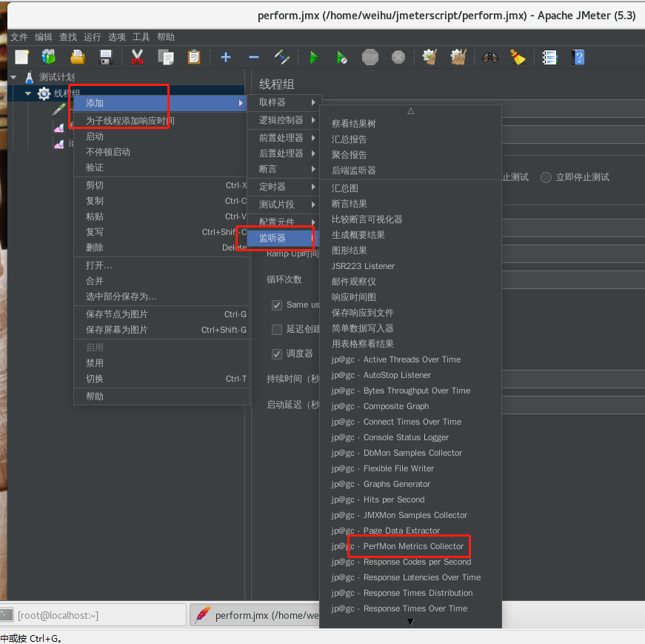Select 添加 in context menu
Screen dimensions: 645x644
160,103
